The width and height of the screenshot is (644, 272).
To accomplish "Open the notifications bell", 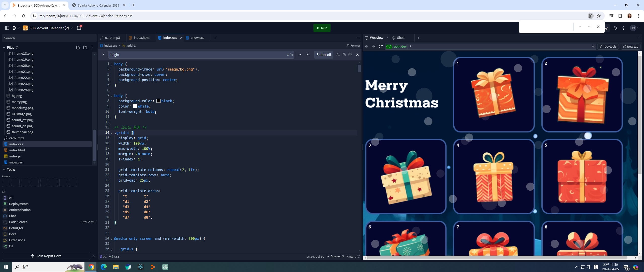I will 615,28.
